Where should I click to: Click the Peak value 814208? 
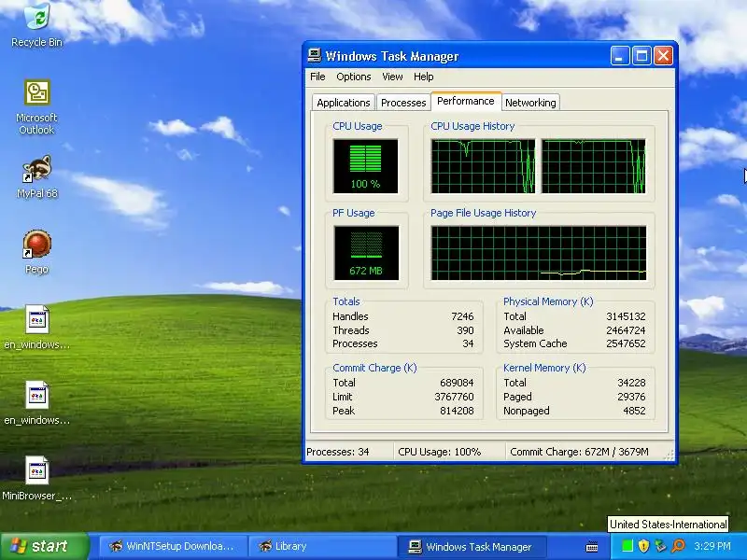pos(457,410)
